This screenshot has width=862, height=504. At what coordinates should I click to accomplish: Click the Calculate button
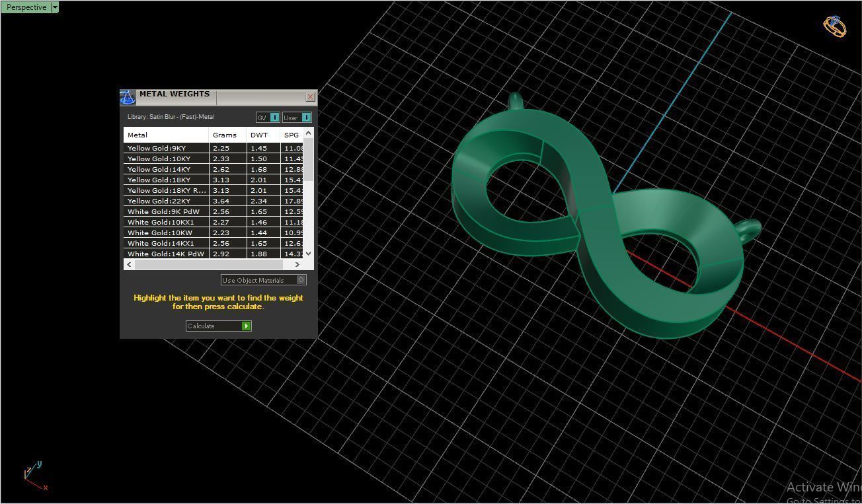point(218,326)
